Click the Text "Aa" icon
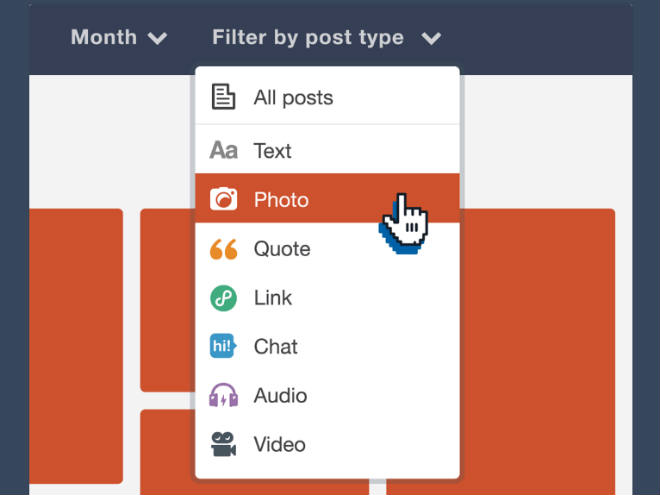Image resolution: width=660 pixels, height=495 pixels. pyautogui.click(x=223, y=151)
